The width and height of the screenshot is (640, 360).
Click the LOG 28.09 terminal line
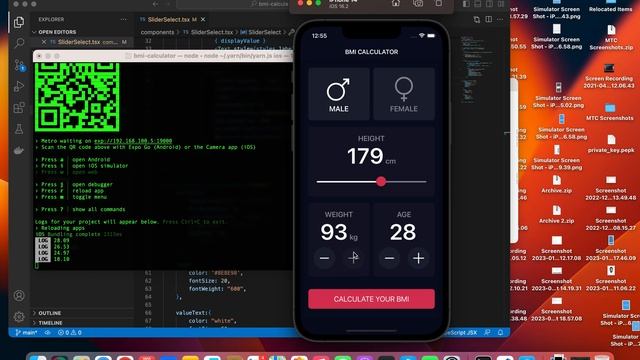tap(53, 240)
